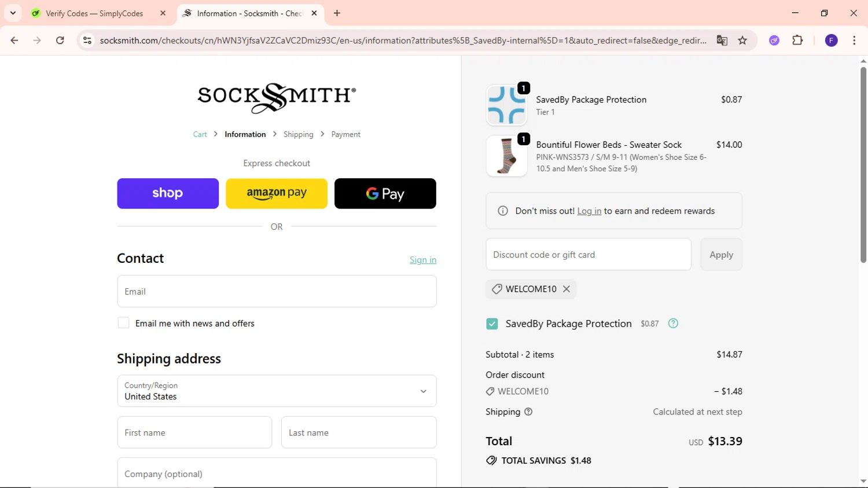Pay with Google Pay button

(x=385, y=193)
